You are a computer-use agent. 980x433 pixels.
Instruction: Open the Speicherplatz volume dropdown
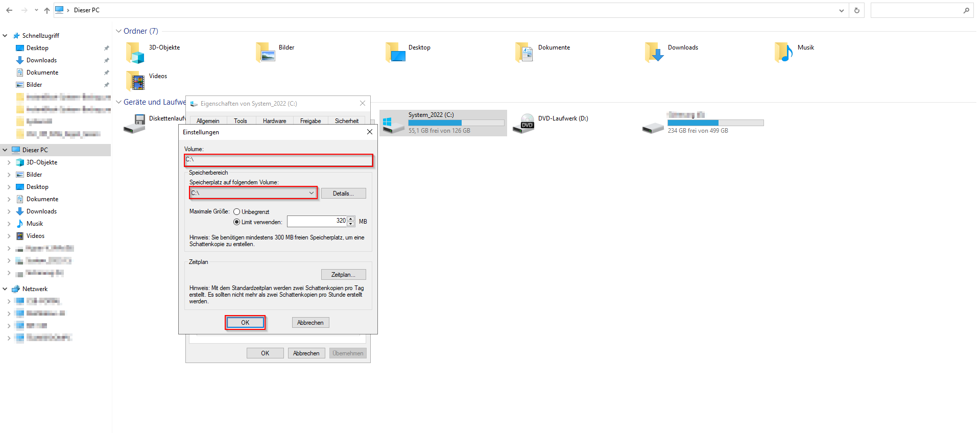[311, 193]
